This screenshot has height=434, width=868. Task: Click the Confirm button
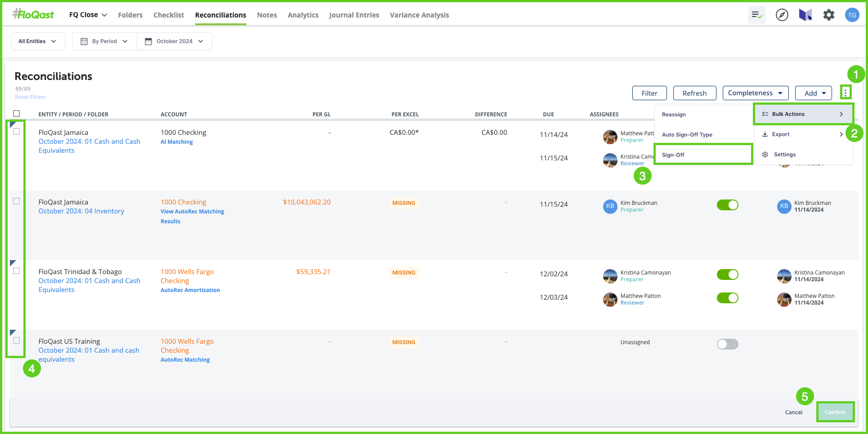click(835, 412)
